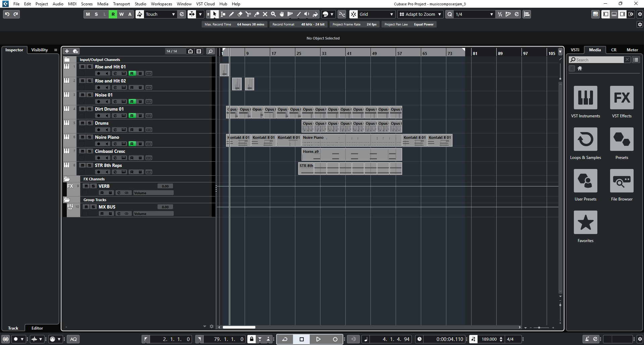Select the Range Selection tool
The height and width of the screenshot is (345, 644).
[223, 14]
